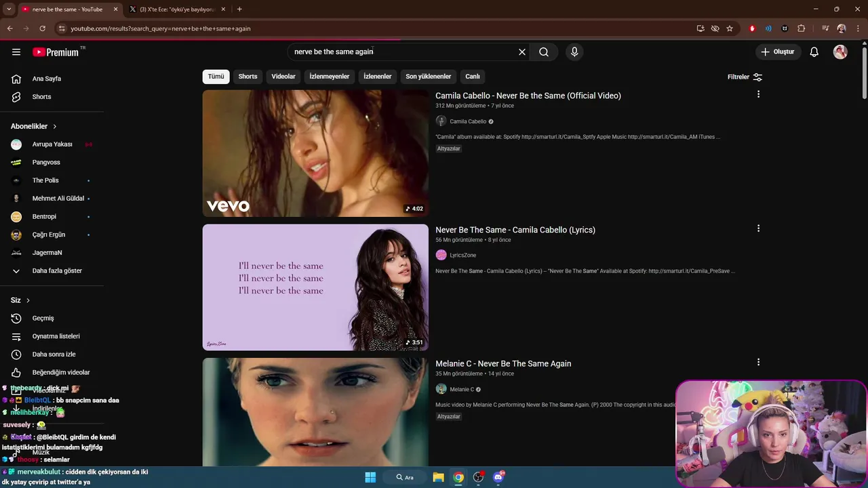Open the LyricsZone channel avatar

441,256
